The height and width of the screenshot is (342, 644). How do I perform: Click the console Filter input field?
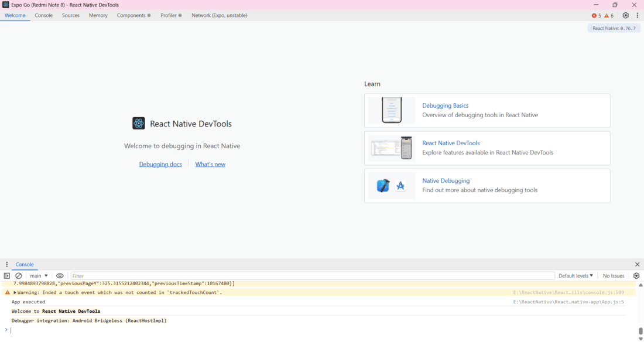312,276
